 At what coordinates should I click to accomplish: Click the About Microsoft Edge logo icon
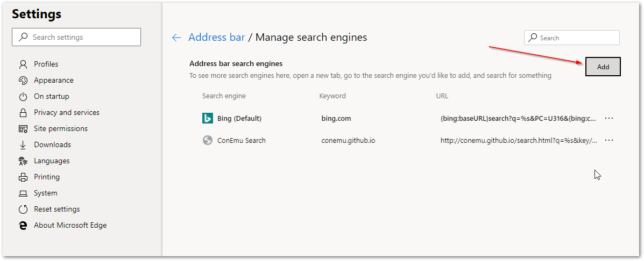[23, 226]
